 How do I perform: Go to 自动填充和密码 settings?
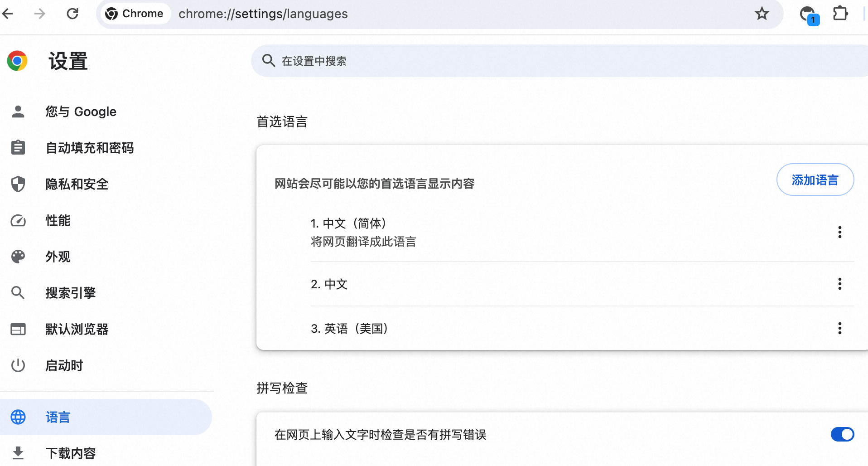[90, 148]
